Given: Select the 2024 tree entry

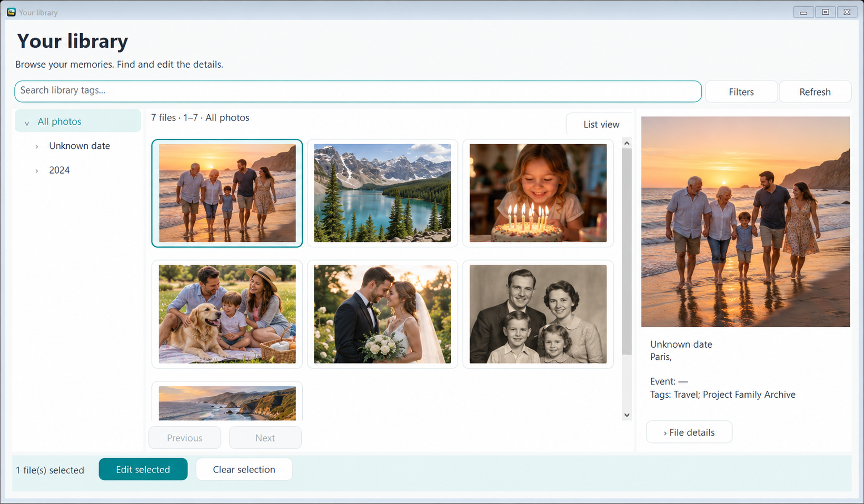Looking at the screenshot, I should 59,170.
